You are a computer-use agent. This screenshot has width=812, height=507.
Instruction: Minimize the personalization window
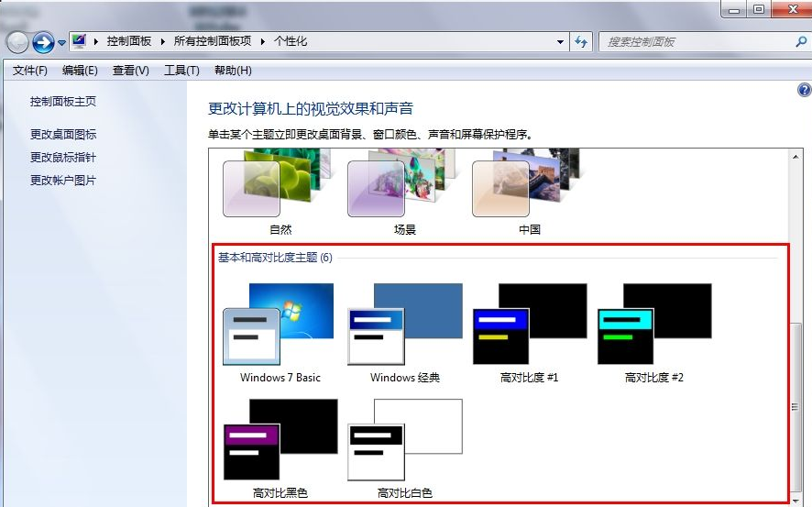point(734,9)
